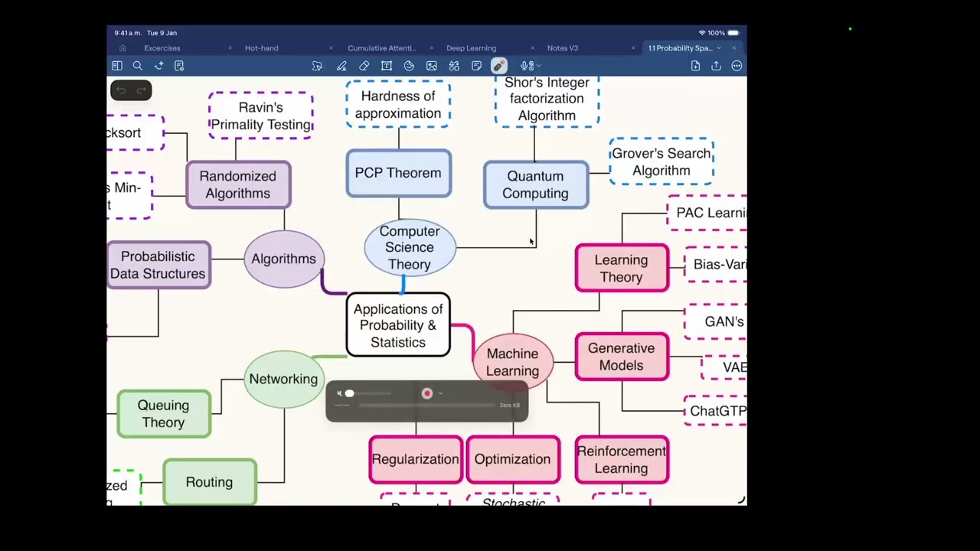Image resolution: width=980 pixels, height=551 pixels.
Task: Check the battery status icon
Action: (733, 33)
